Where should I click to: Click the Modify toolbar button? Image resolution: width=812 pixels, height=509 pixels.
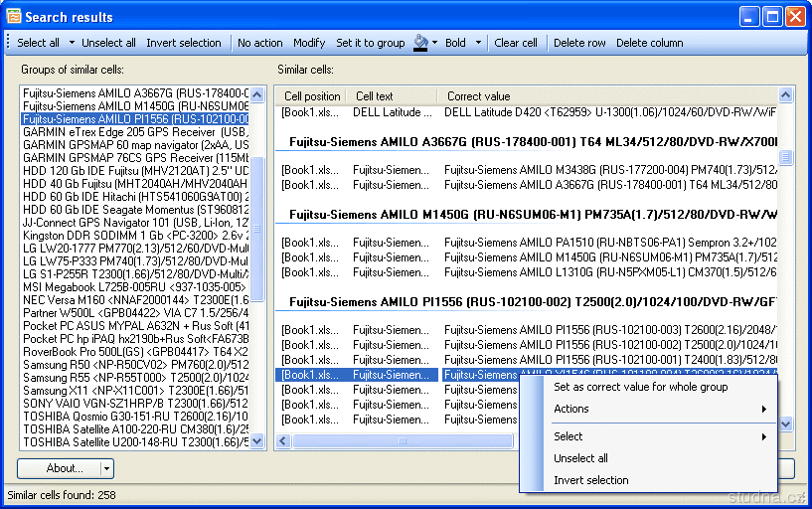pos(309,43)
